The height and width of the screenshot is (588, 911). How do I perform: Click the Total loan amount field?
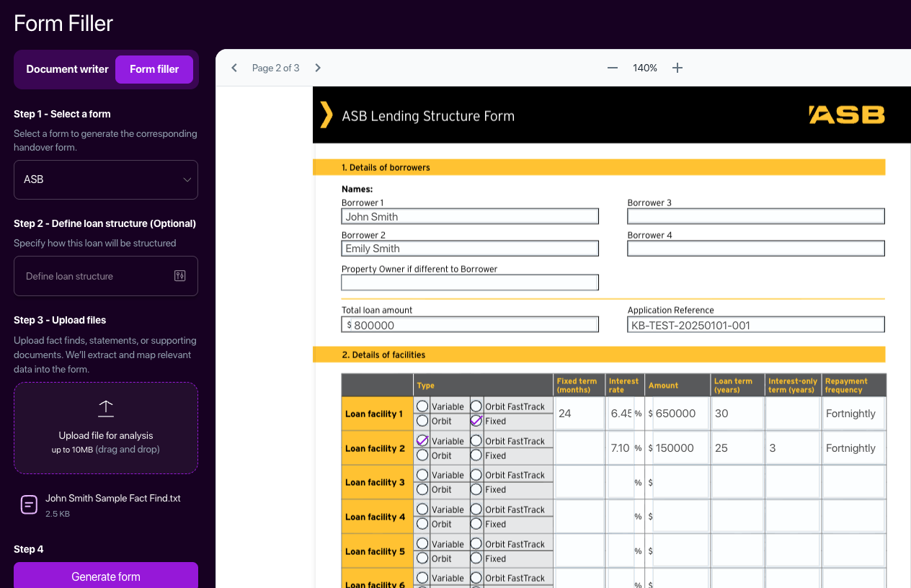(x=474, y=325)
